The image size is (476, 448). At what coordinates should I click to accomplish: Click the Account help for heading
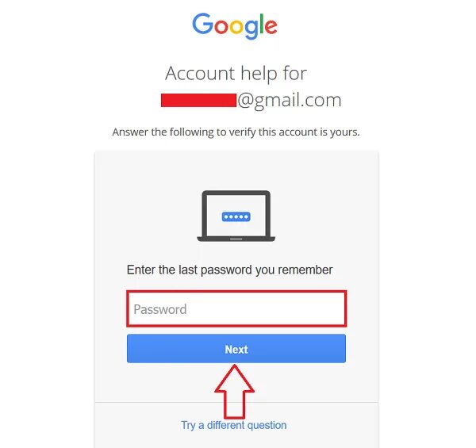[x=236, y=74]
